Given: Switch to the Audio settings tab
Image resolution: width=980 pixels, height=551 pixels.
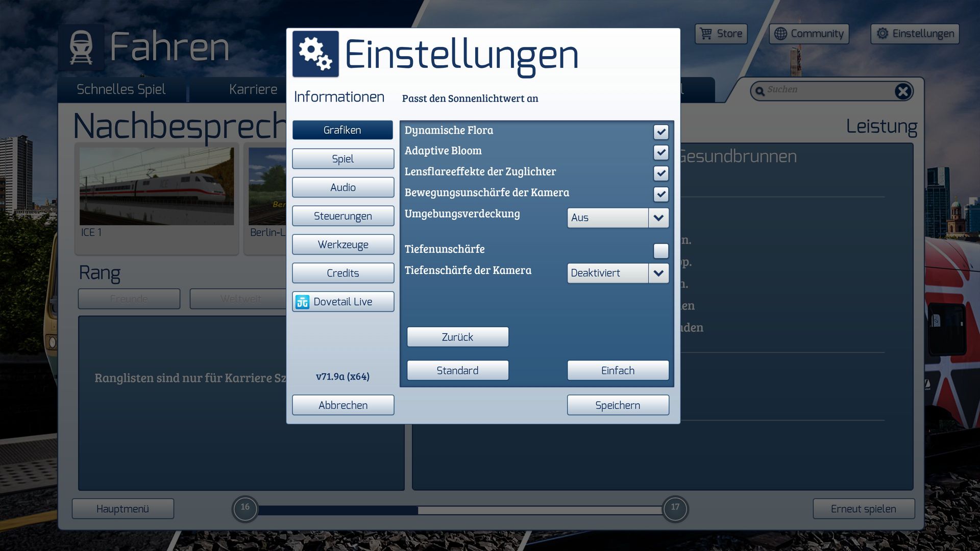Looking at the screenshot, I should 343,187.
